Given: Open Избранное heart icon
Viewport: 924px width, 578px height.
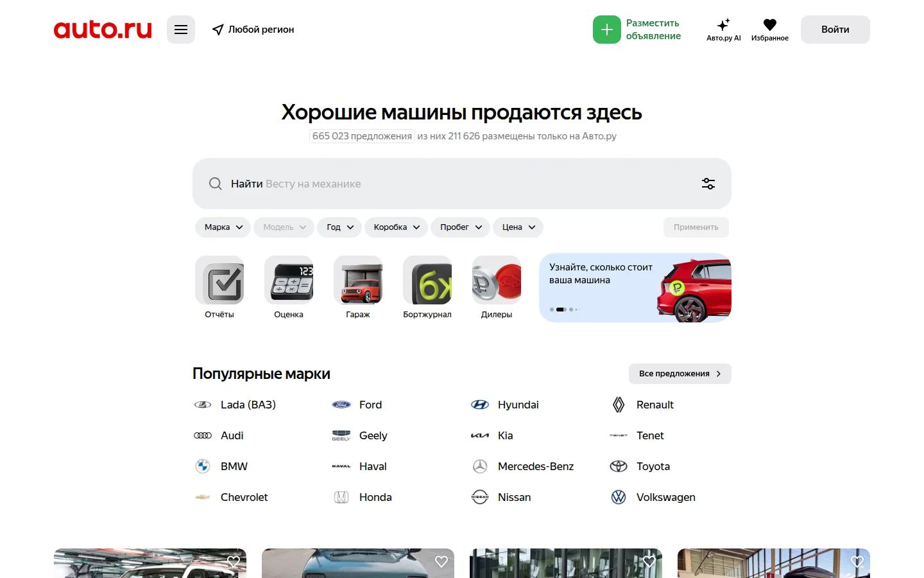Looking at the screenshot, I should [770, 24].
